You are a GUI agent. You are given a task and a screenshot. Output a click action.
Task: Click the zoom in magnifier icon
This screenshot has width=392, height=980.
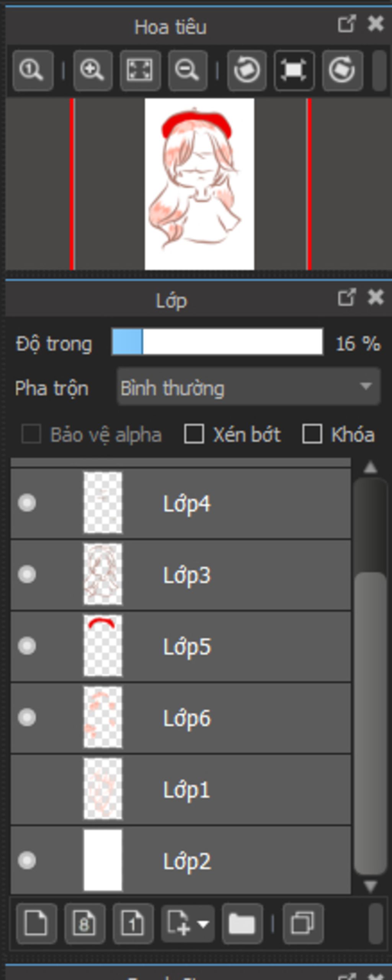(93, 70)
